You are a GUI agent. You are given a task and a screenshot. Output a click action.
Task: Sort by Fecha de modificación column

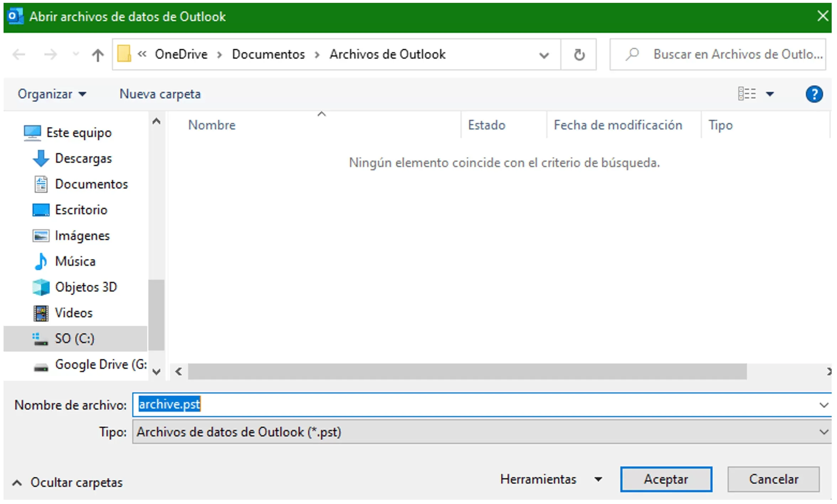click(618, 125)
